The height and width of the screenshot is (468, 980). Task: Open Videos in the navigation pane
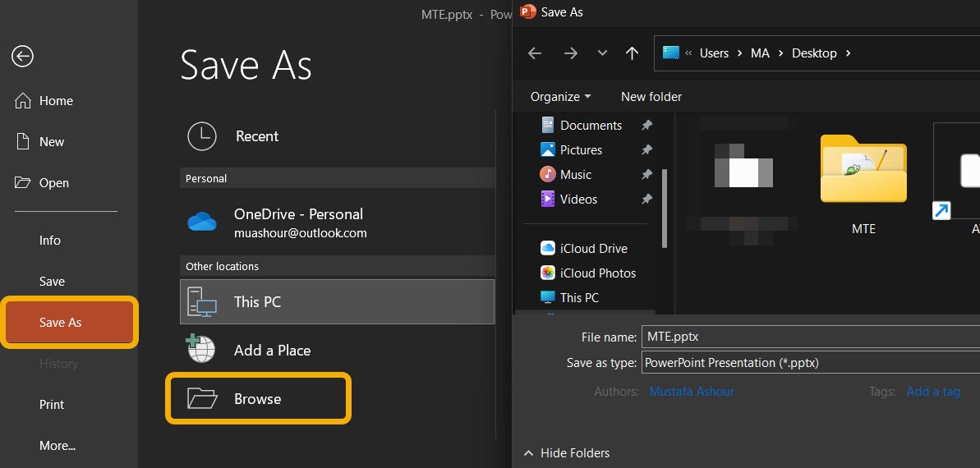tap(579, 200)
